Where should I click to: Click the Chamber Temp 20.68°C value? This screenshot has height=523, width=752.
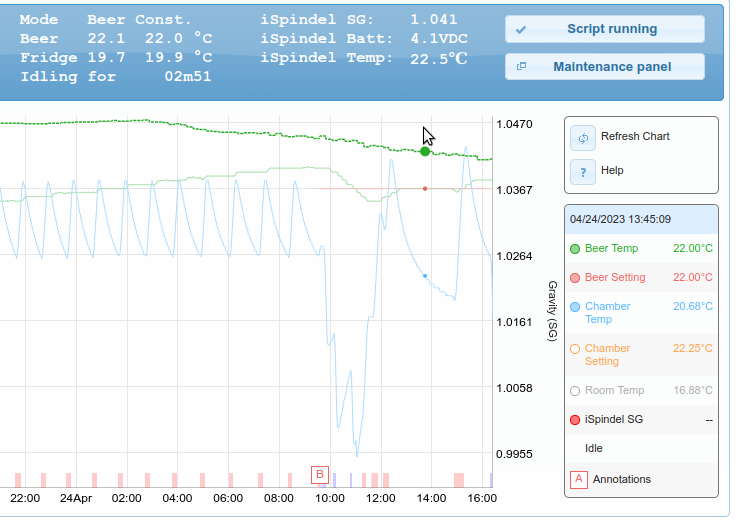coord(693,306)
